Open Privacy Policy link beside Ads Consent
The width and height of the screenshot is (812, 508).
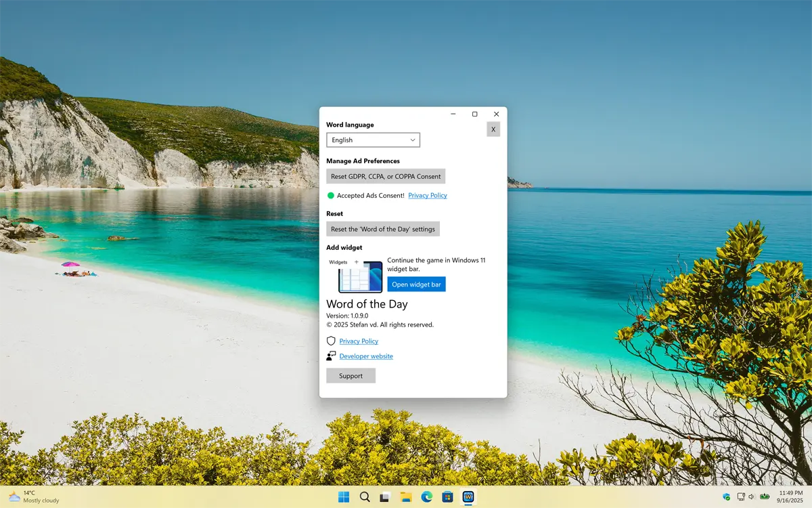click(427, 196)
